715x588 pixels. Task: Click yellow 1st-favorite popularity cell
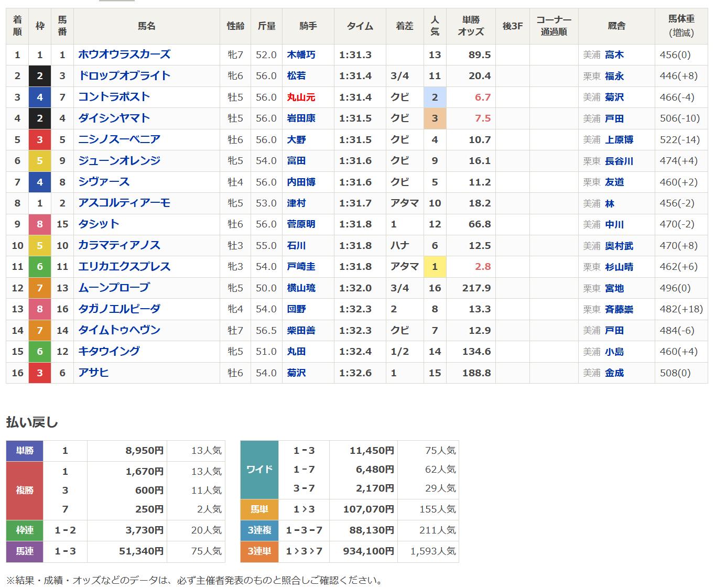coord(435,267)
